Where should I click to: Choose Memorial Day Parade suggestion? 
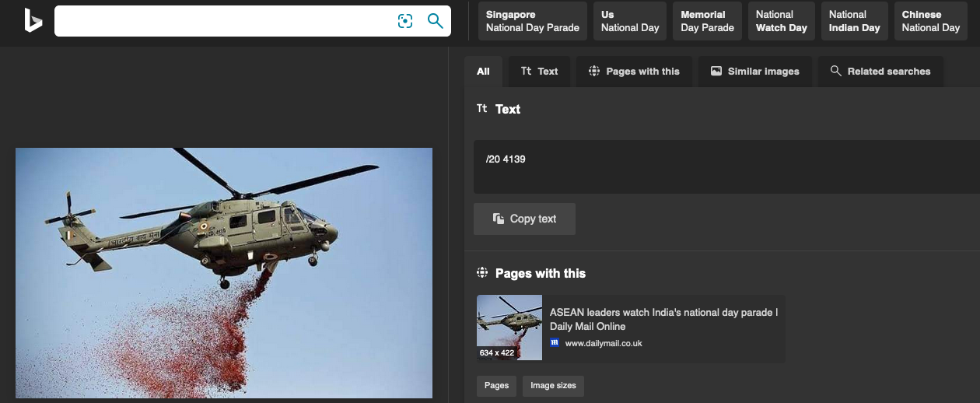(x=707, y=21)
